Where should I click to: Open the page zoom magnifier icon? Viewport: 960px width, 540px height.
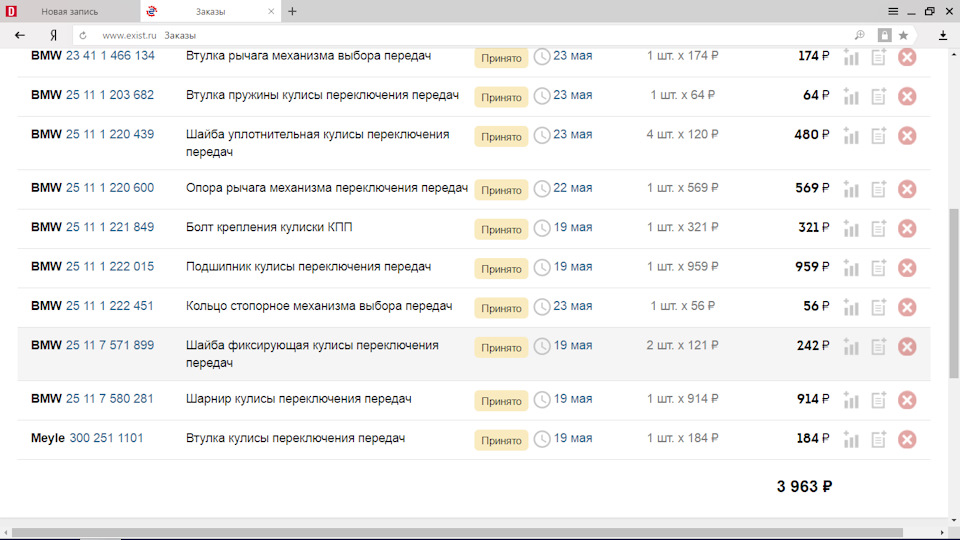click(860, 36)
